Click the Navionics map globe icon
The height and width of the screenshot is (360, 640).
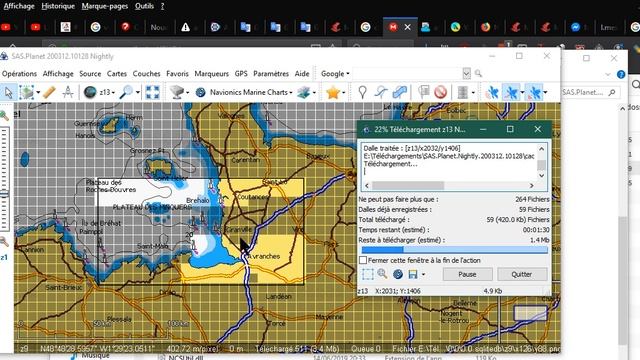(x=200, y=92)
